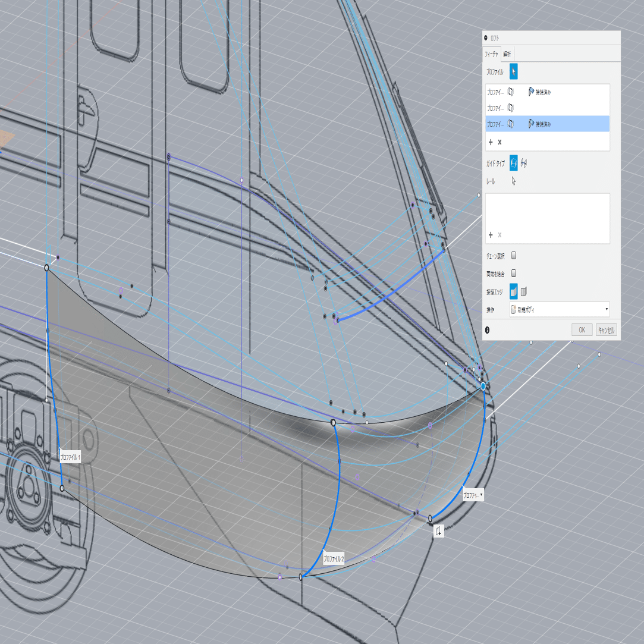
Task: Click the reverse icon on first profile row
Action: coord(511,92)
